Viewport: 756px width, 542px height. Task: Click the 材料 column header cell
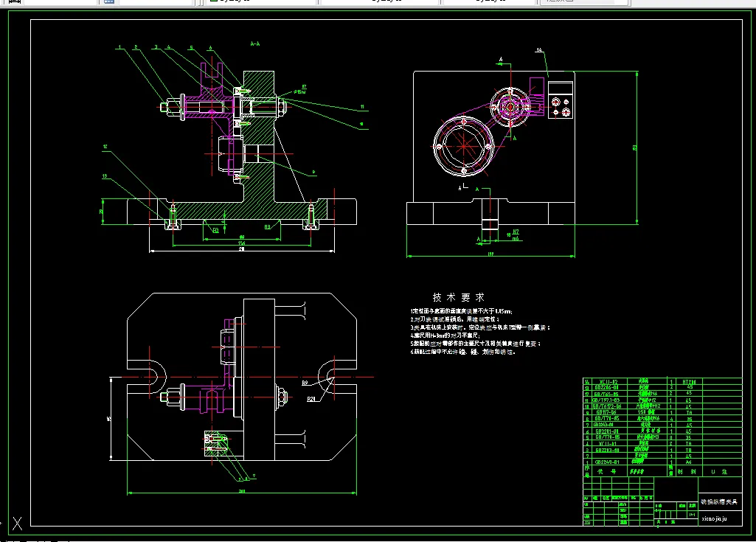[x=689, y=470]
